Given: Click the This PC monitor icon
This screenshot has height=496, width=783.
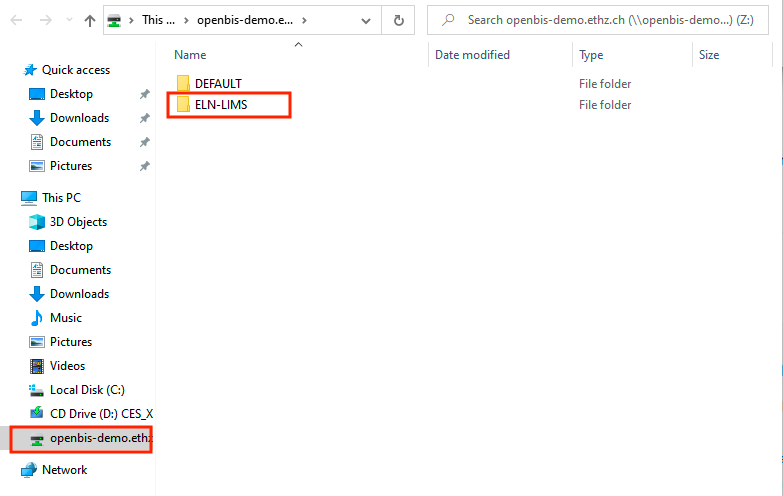Looking at the screenshot, I should (x=29, y=198).
